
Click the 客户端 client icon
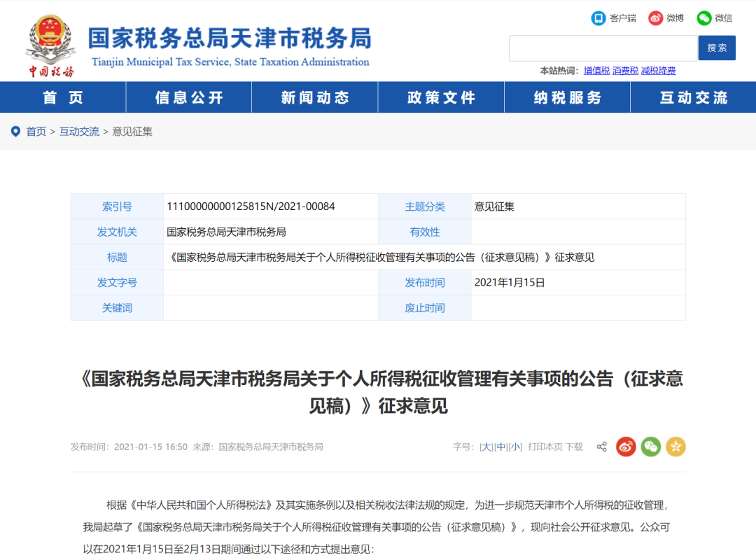(598, 18)
